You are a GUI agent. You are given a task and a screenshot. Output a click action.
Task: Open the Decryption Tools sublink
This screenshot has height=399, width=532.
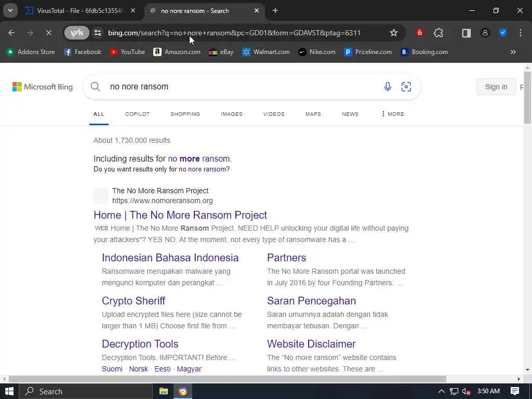(140, 344)
